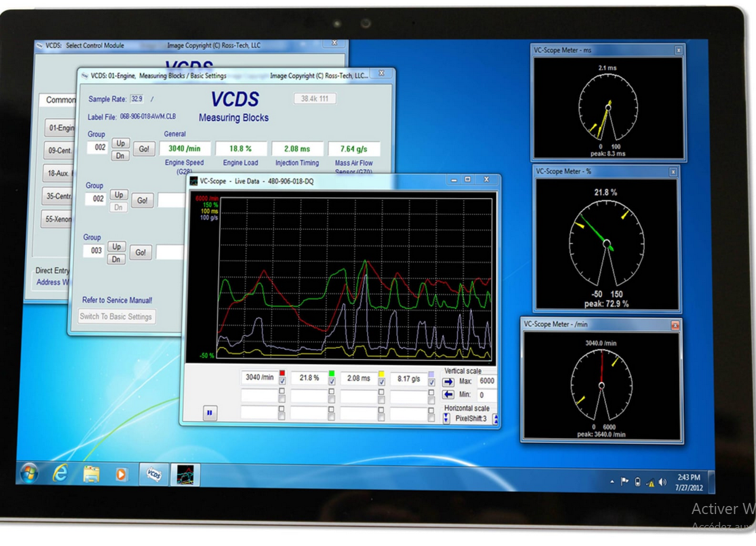
Task: Close the VC-Scope Meter - ms window
Action: pos(679,50)
